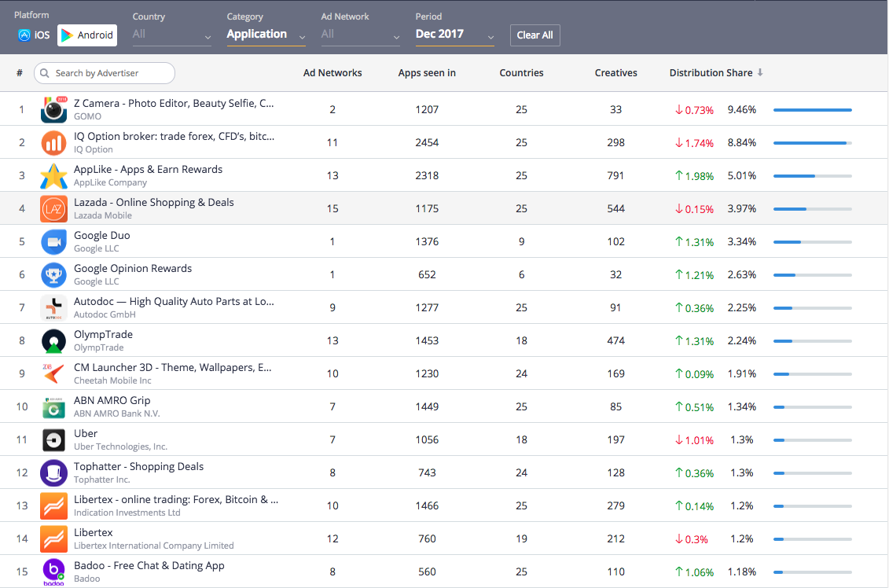This screenshot has width=889, height=588.
Task: Click the ABN AMRO Grip icon
Action: point(54,406)
